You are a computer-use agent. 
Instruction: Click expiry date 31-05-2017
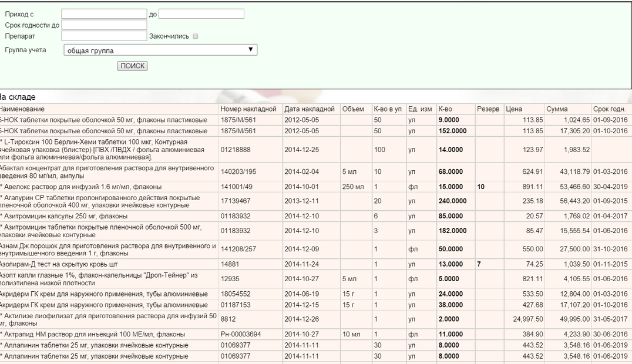pos(610,319)
